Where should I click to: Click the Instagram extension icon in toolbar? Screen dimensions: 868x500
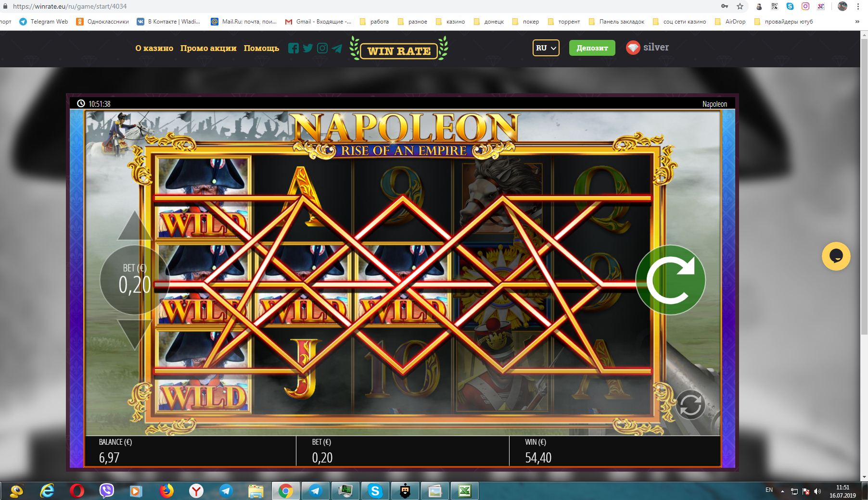(x=805, y=6)
